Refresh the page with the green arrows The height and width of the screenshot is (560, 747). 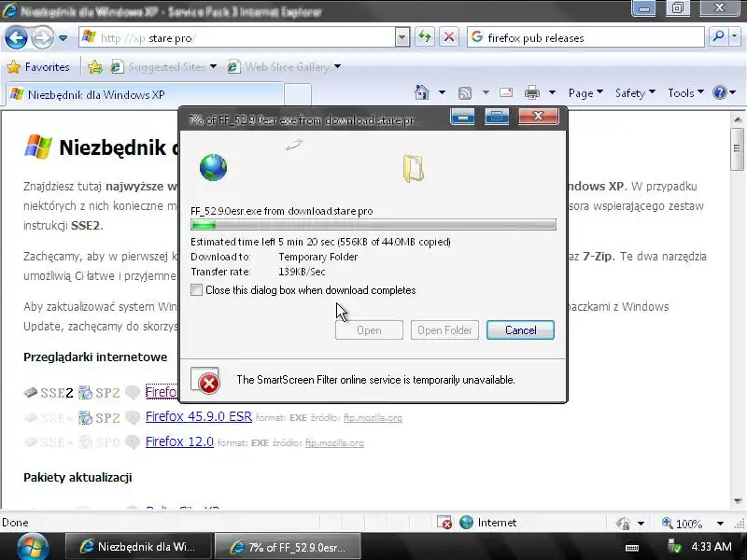point(425,37)
